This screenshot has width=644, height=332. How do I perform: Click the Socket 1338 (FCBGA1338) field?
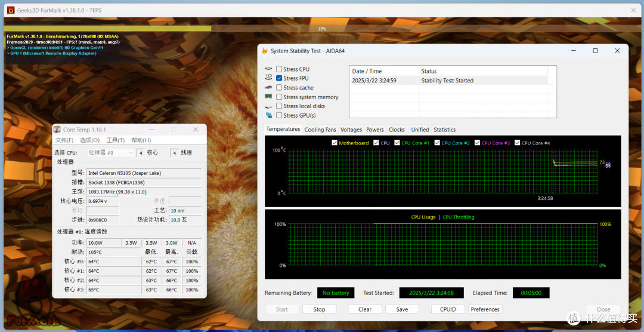[x=144, y=182]
